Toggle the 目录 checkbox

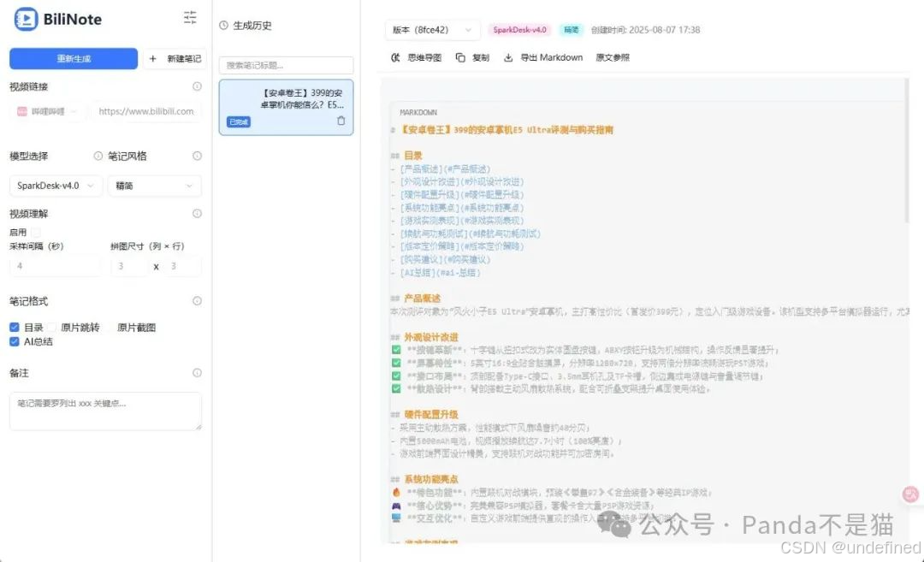(x=15, y=327)
